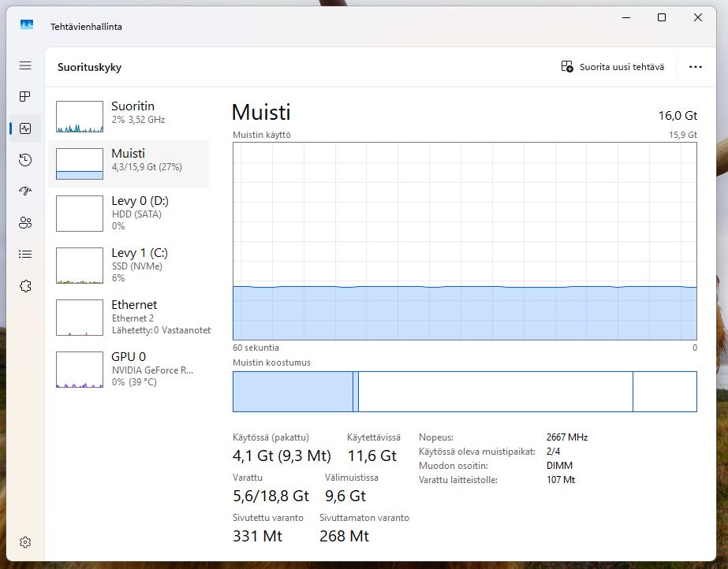Click the 4,1 Gt (9,3 Mt) value
Image resolution: width=728 pixels, height=569 pixels.
(x=282, y=456)
